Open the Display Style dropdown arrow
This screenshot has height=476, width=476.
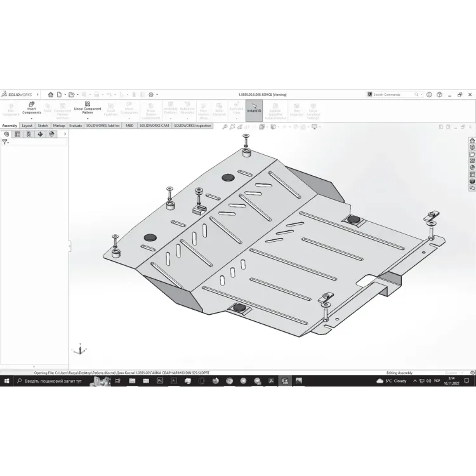click(279, 127)
